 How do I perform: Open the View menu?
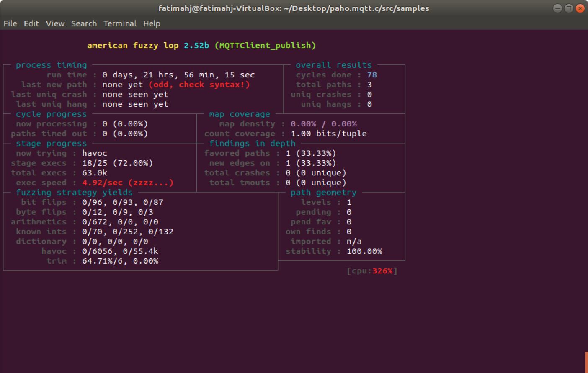tap(55, 23)
